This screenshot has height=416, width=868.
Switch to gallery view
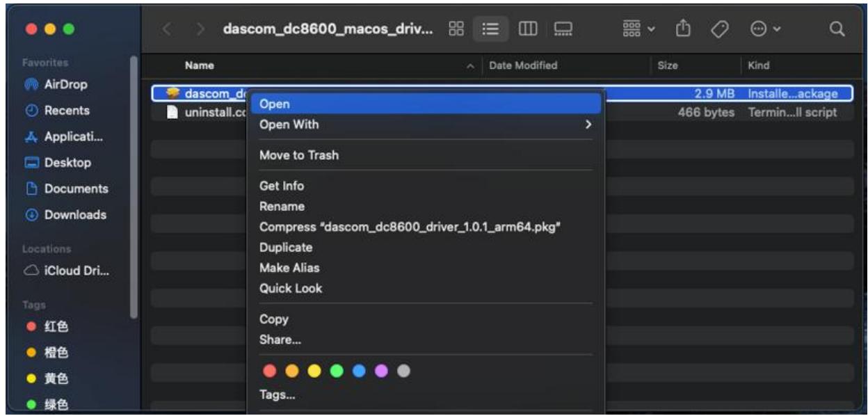click(563, 29)
